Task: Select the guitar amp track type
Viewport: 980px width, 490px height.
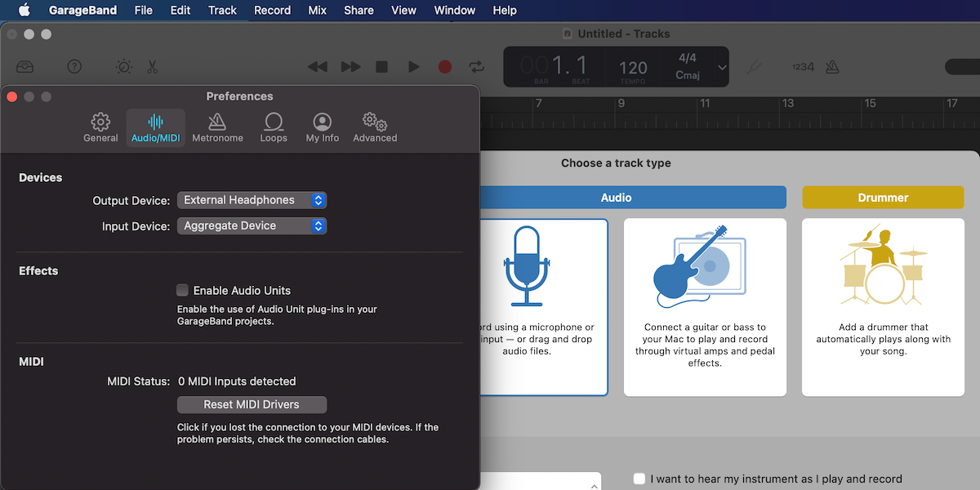Action: 705,306
